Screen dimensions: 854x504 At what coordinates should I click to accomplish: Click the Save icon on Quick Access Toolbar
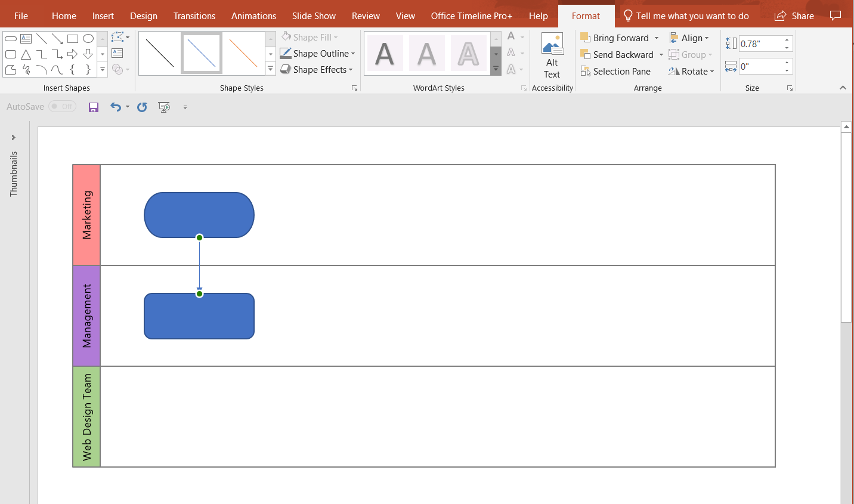point(94,107)
